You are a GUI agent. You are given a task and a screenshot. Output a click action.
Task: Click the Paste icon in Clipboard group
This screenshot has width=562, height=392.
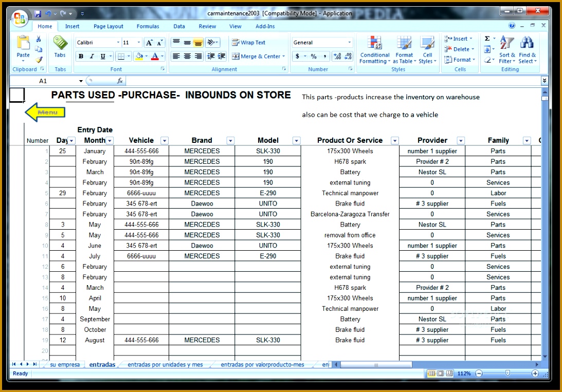(23, 44)
